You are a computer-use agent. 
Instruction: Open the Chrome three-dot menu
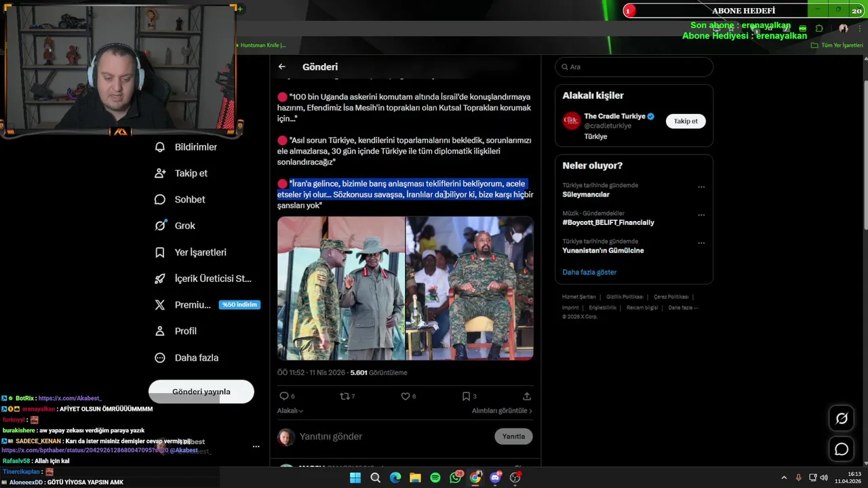[x=860, y=28]
